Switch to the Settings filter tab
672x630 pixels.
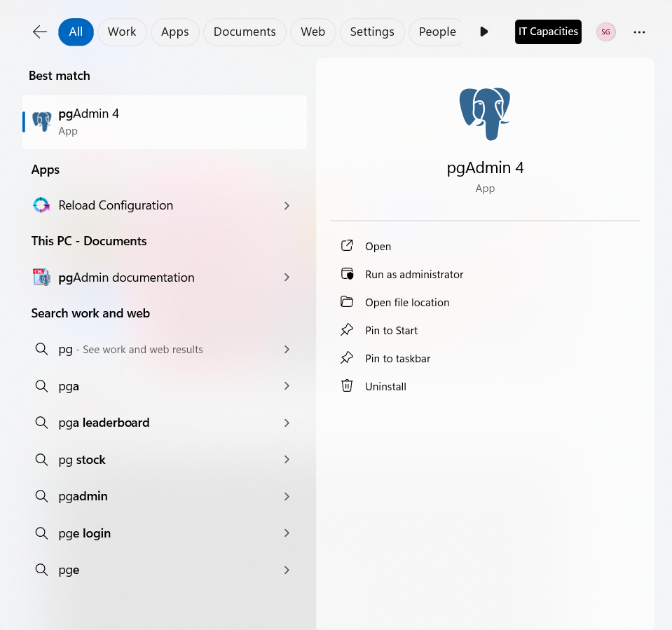pos(372,32)
